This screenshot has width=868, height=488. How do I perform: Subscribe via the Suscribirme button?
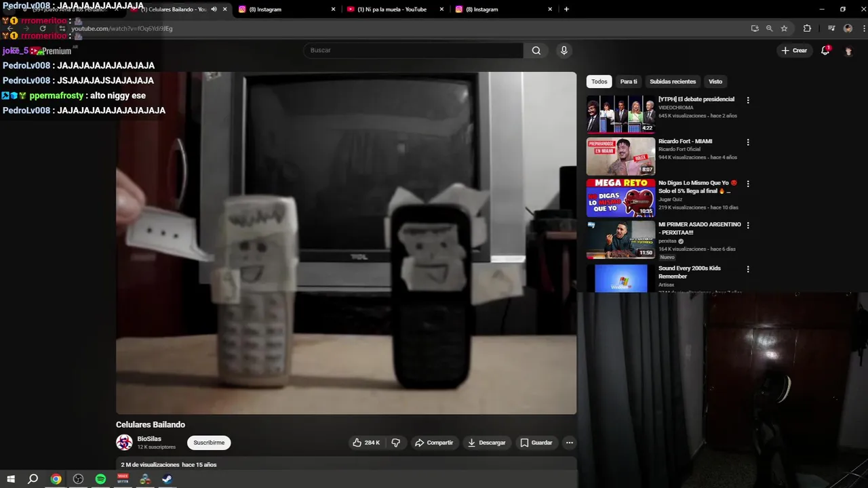[x=209, y=443]
